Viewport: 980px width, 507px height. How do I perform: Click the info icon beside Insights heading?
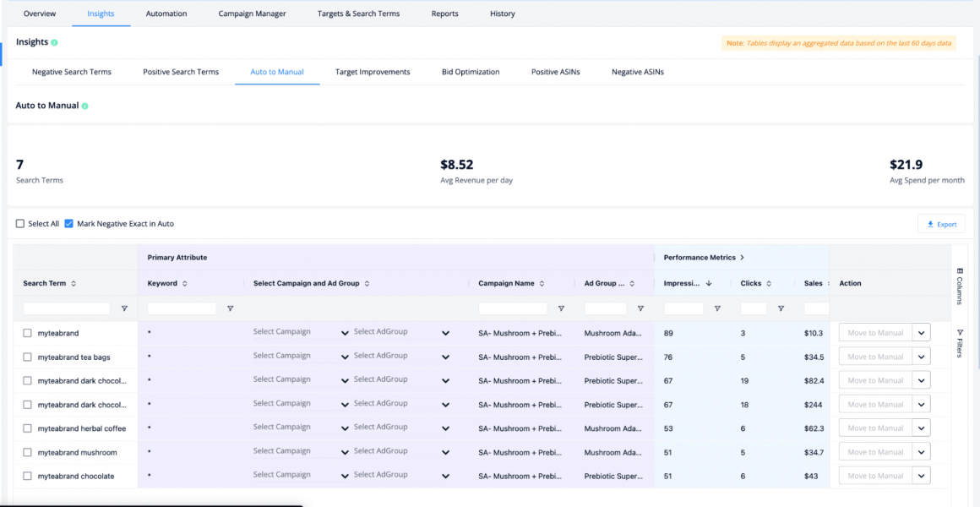[x=57, y=41]
